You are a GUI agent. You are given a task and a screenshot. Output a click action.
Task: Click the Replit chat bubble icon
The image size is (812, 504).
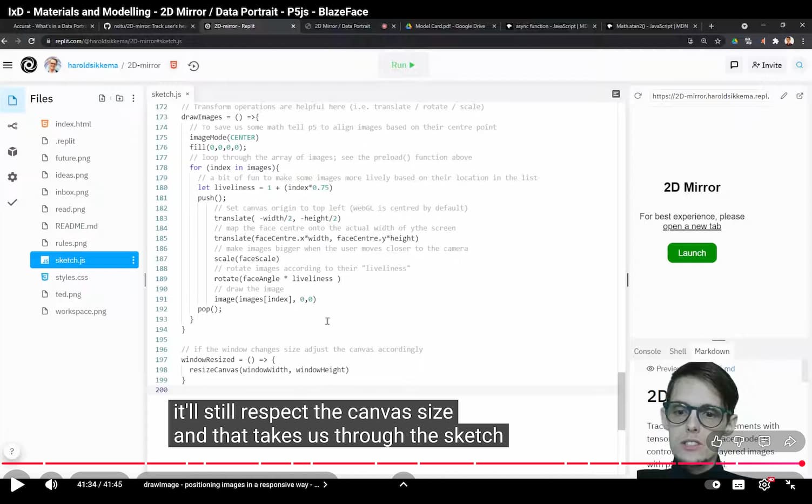click(x=734, y=65)
